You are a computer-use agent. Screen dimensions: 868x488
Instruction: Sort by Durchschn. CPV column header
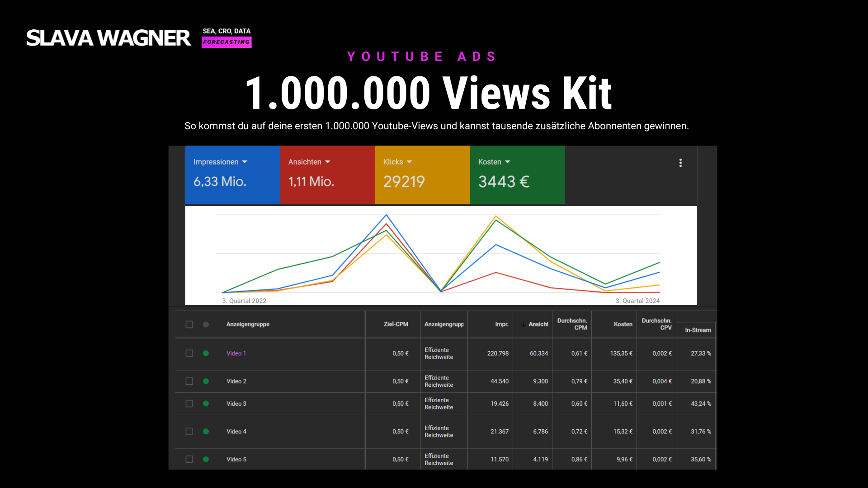(x=656, y=324)
